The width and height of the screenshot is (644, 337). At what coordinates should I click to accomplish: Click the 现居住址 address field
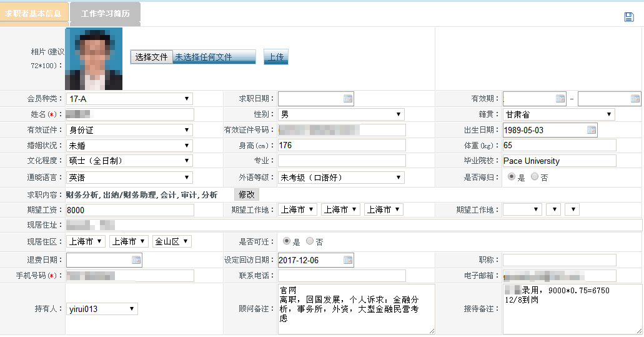354,225
